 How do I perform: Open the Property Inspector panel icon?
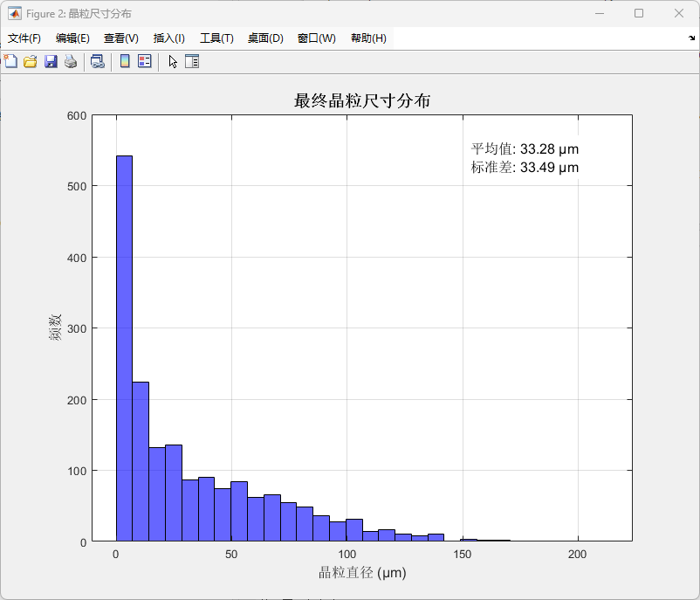[192, 61]
